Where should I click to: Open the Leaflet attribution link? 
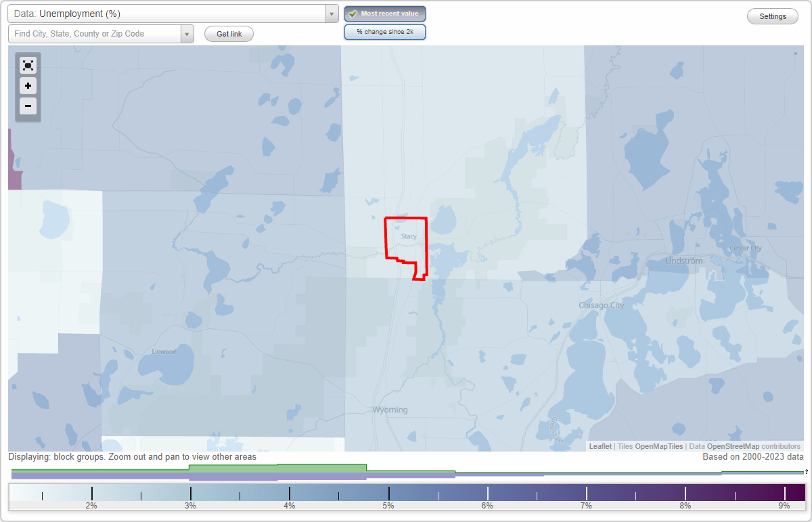tap(600, 446)
